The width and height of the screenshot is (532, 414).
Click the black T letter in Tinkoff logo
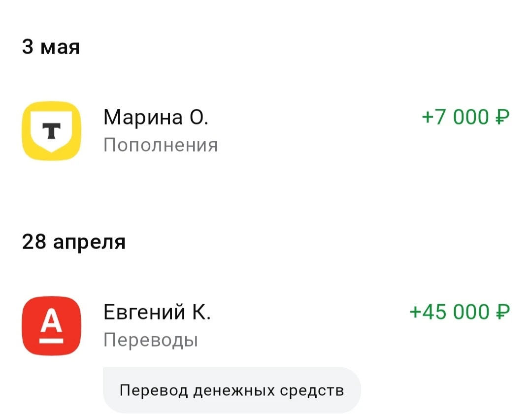[51, 130]
